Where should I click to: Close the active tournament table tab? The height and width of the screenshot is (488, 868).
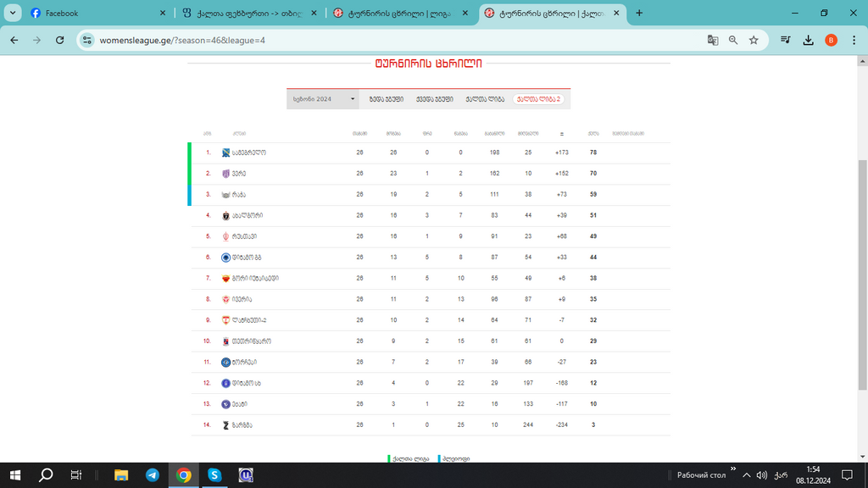coord(616,13)
